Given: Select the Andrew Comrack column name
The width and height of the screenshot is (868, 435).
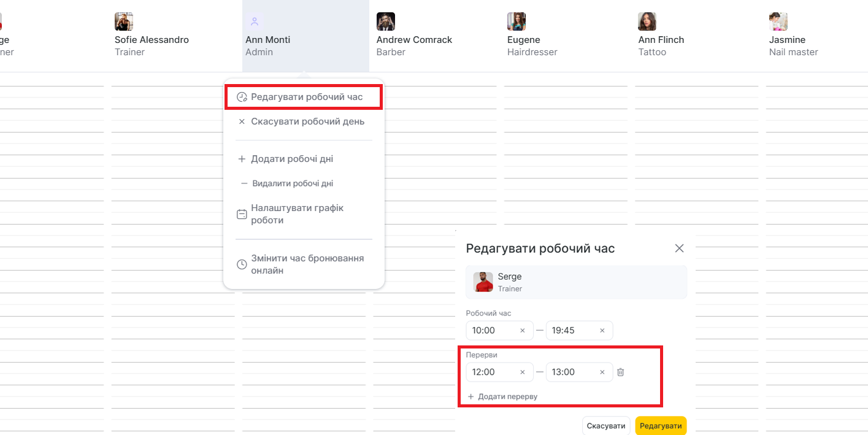Looking at the screenshot, I should [414, 40].
